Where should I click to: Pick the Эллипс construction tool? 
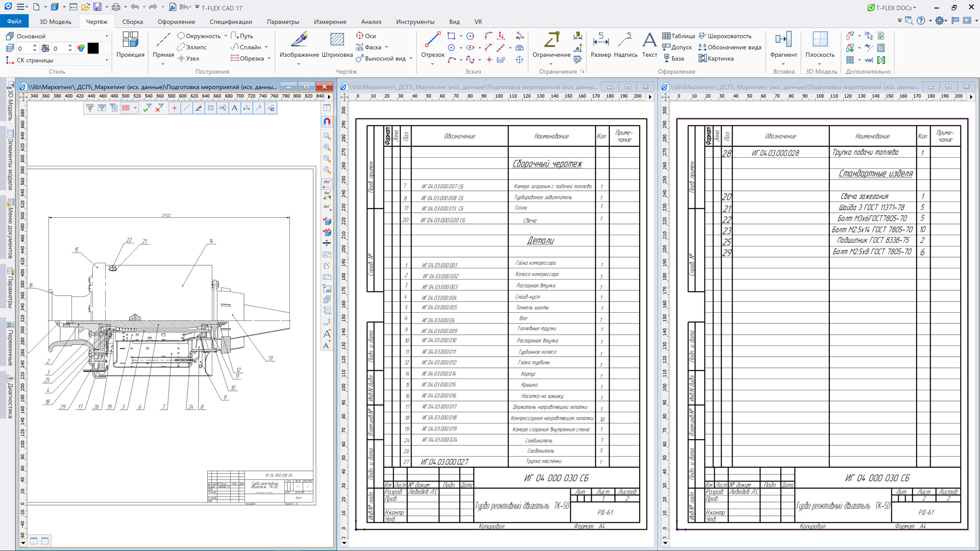[x=192, y=47]
